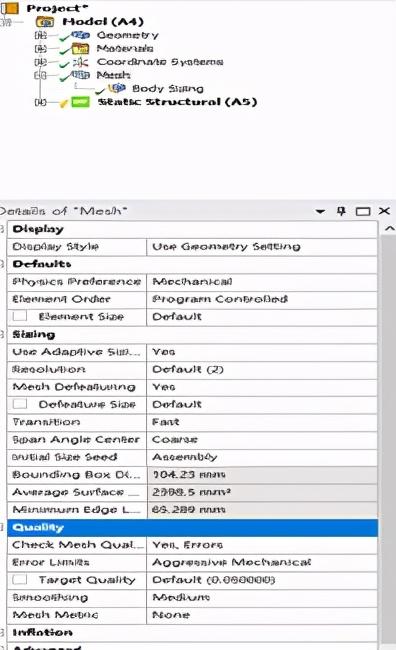Collapse the Sizing section

[2, 335]
